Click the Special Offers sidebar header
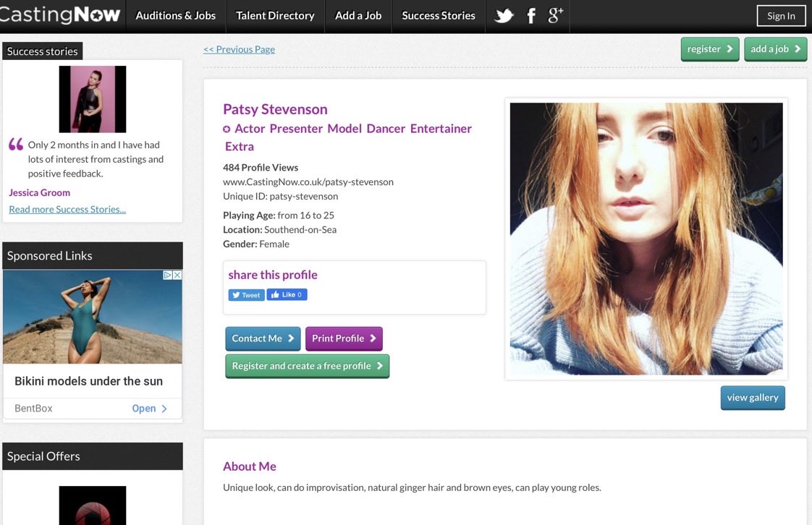The height and width of the screenshot is (525, 812). pyautogui.click(x=93, y=456)
